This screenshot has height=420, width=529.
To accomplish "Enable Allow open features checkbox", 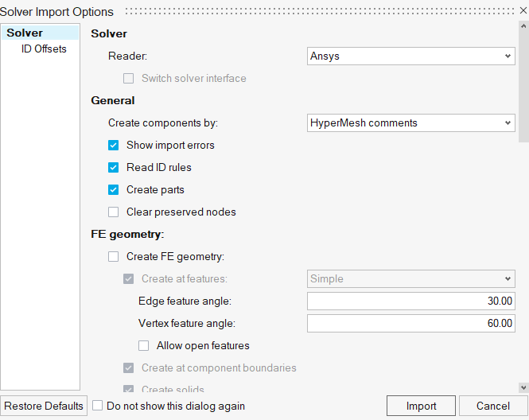I will point(144,346).
